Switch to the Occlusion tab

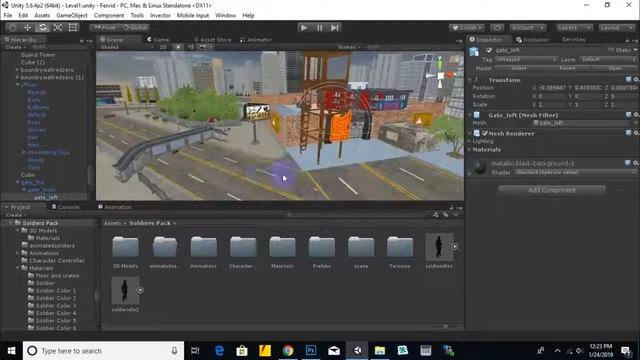click(532, 40)
